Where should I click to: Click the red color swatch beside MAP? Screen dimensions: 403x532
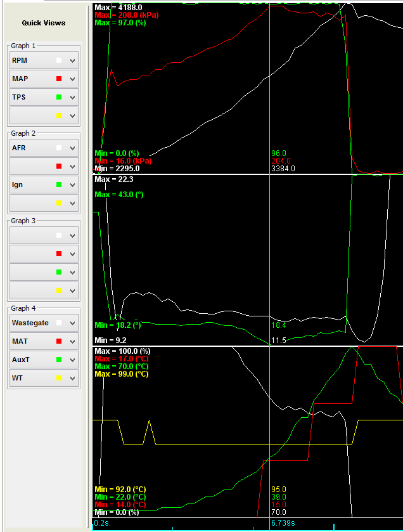click(59, 79)
